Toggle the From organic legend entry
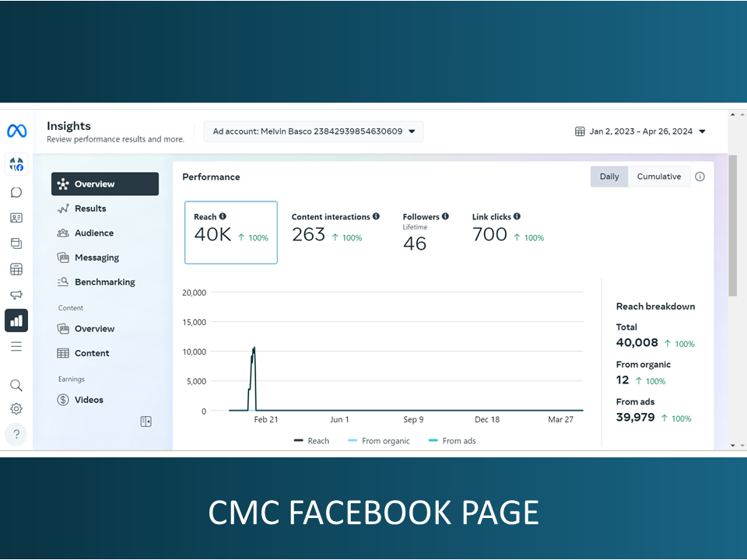 point(379,441)
